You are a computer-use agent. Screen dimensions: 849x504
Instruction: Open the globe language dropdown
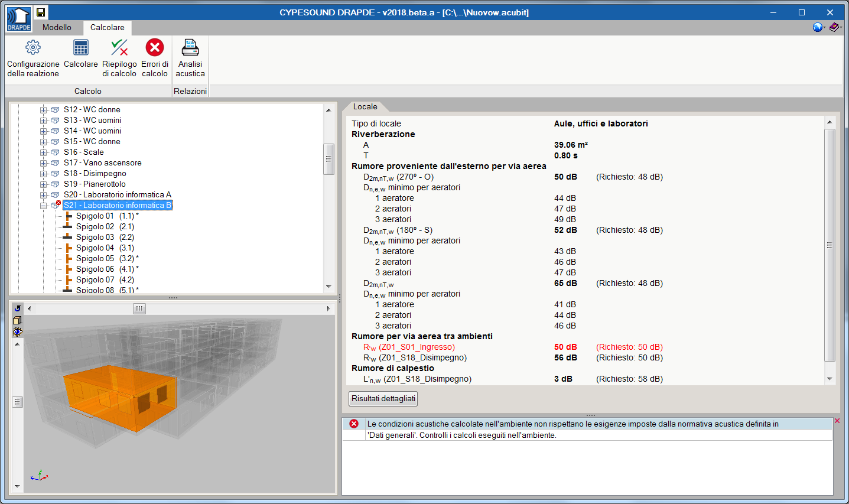(818, 27)
